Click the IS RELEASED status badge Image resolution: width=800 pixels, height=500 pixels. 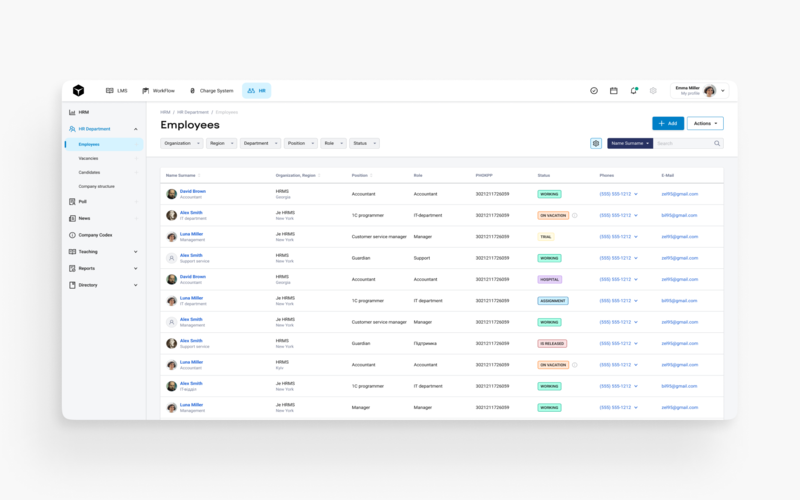[x=552, y=343]
